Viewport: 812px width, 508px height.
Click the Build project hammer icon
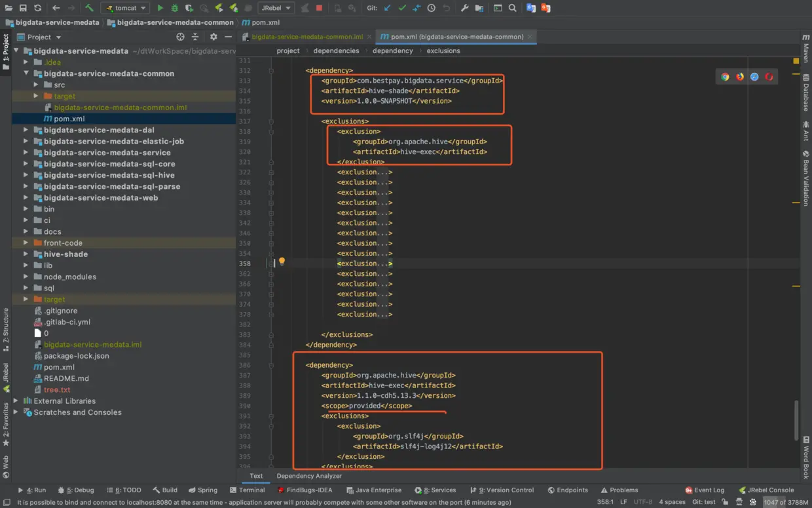point(90,8)
